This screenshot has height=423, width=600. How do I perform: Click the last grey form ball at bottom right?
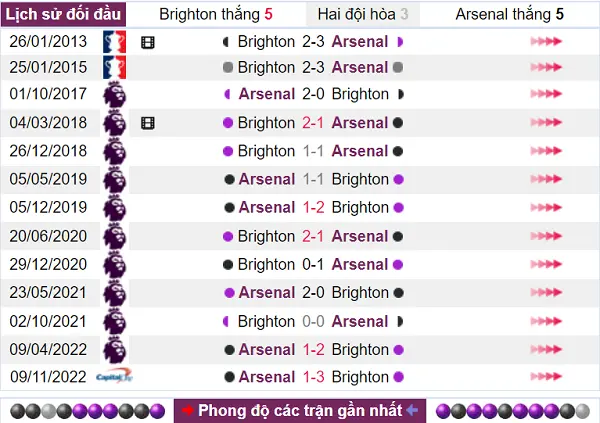[582, 411]
